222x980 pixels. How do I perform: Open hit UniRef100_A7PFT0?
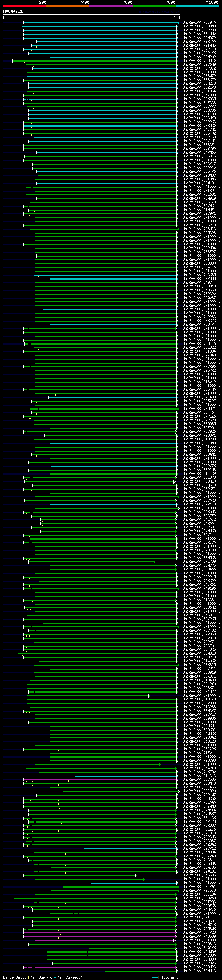point(199,49)
